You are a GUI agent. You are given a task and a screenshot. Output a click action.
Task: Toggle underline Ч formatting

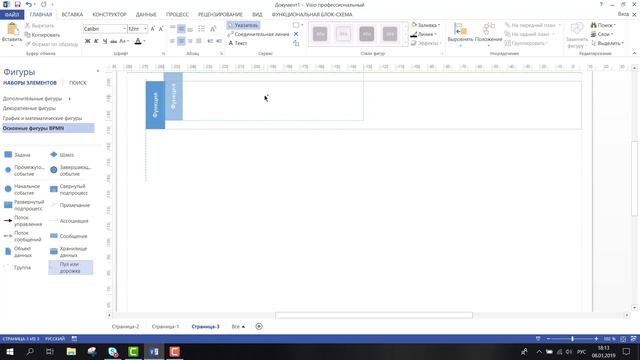click(x=105, y=41)
